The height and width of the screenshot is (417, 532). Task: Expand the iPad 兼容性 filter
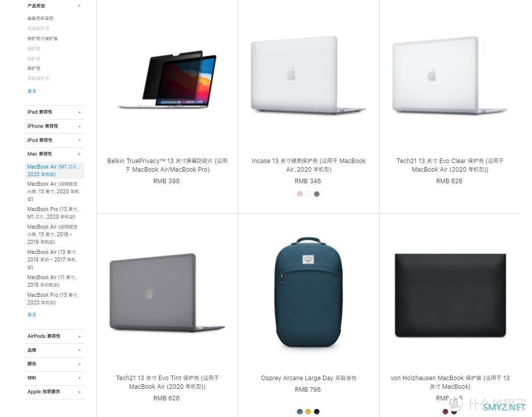[55, 112]
